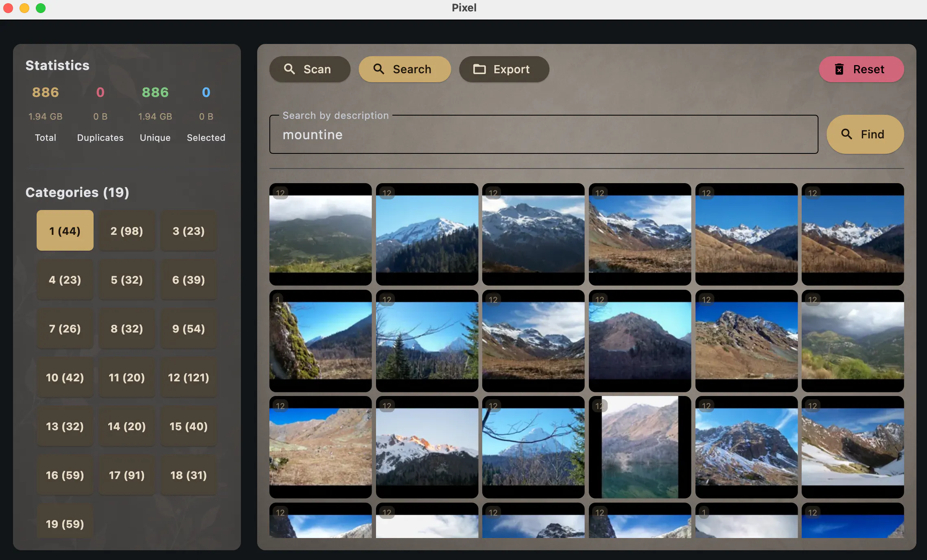This screenshot has width=927, height=560.
Task: Open the portrait mountain lake thumbnail
Action: tap(640, 447)
